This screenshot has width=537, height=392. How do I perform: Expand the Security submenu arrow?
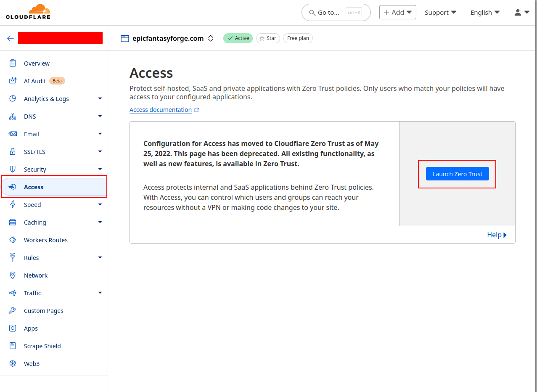(x=100, y=169)
